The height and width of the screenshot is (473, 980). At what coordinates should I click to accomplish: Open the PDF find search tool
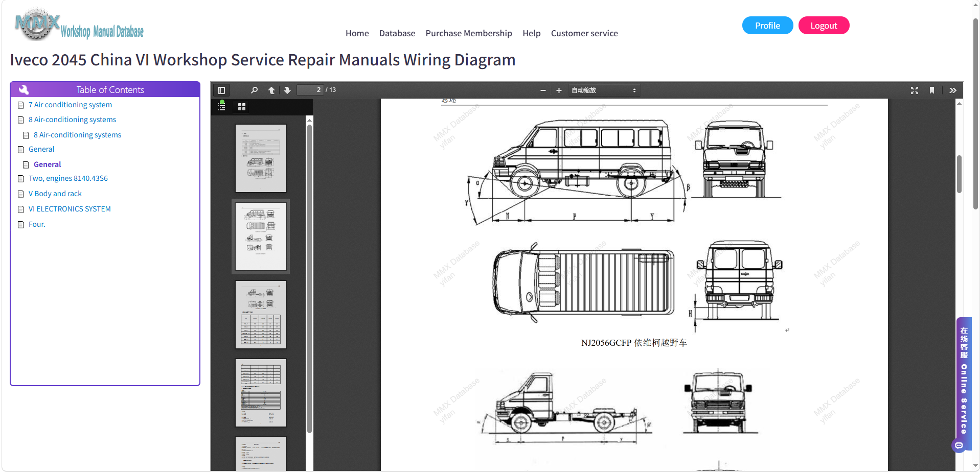pos(254,90)
